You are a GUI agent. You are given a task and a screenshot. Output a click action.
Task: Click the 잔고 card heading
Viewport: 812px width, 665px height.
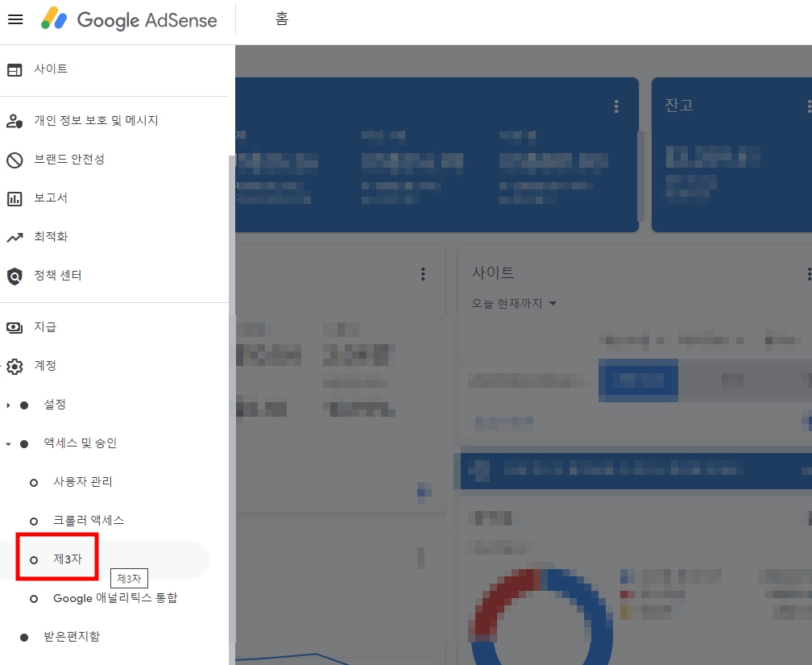pos(679,106)
